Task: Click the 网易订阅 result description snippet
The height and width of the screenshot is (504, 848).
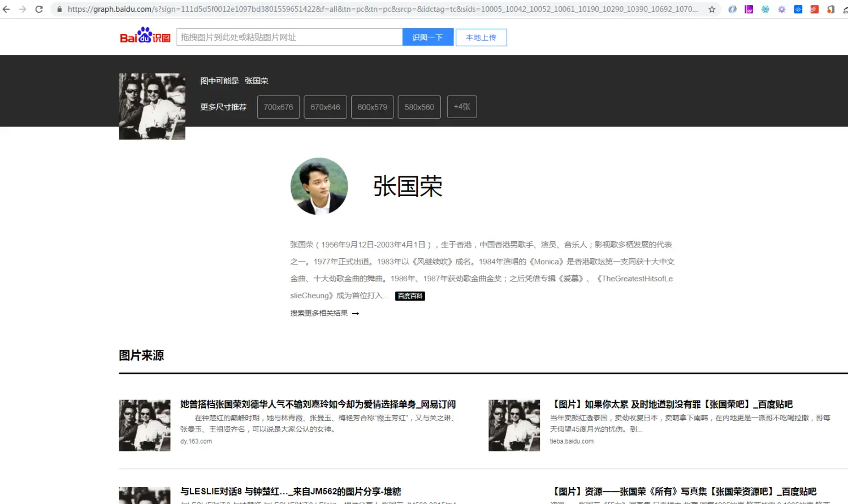Action: 318,424
